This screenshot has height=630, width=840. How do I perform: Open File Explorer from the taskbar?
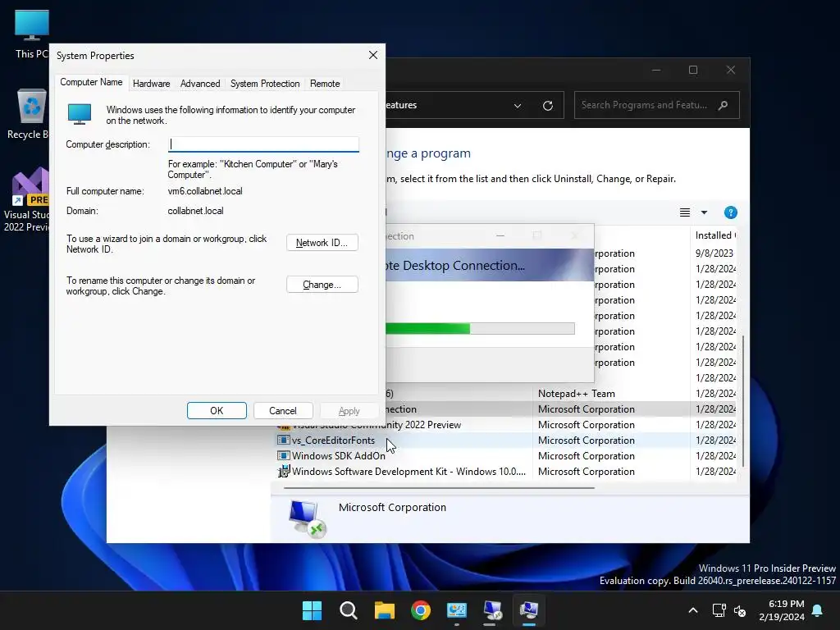[384, 610]
